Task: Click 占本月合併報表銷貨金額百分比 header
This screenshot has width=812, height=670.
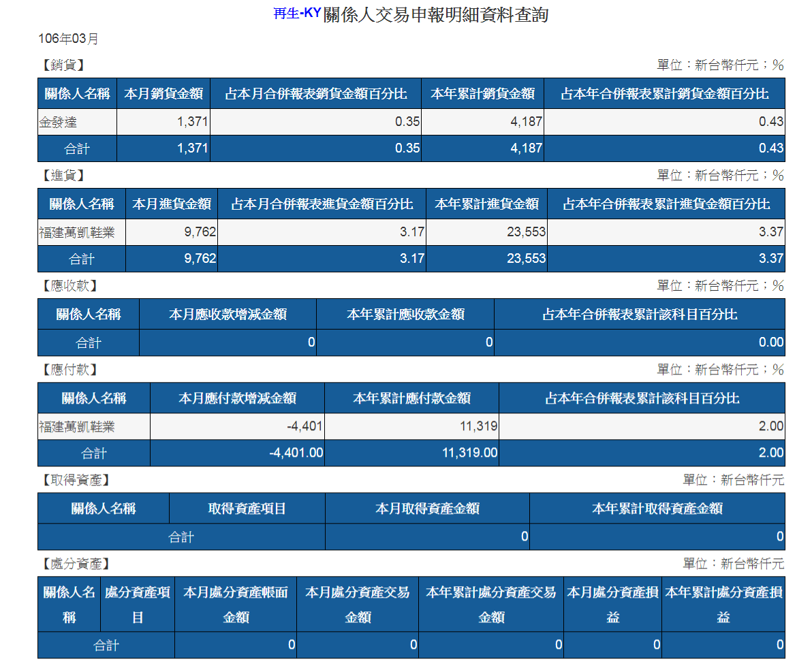Action: (316, 94)
